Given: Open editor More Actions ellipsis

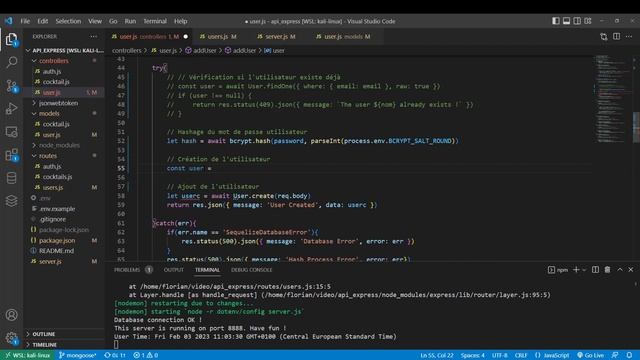Looking at the screenshot, I should click(629, 37).
